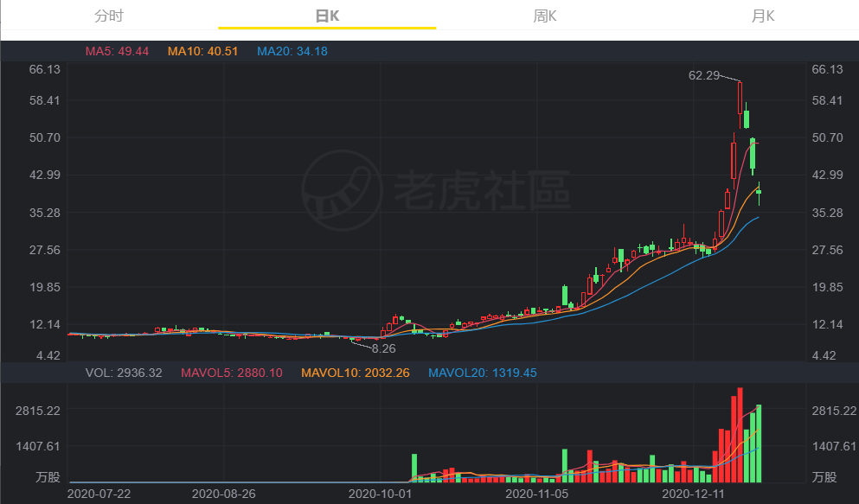
Task: Select the 日K tab
Action: click(x=327, y=16)
